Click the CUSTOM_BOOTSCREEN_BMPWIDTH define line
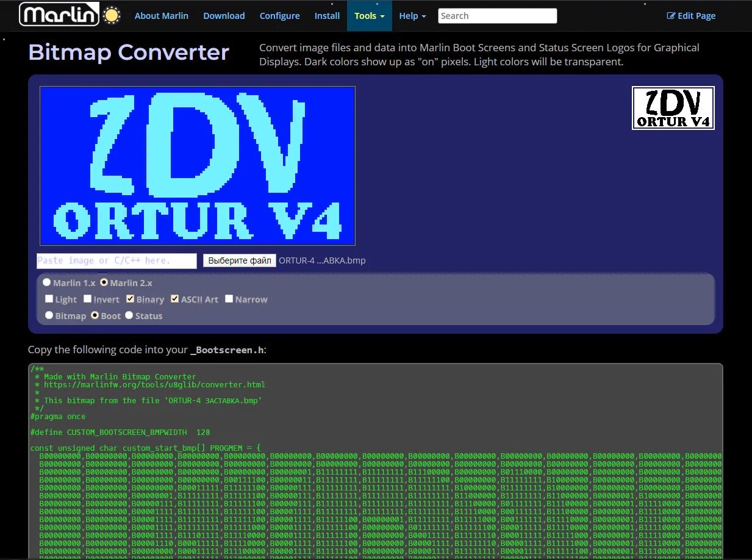This screenshot has width=752, height=560. 120,433
